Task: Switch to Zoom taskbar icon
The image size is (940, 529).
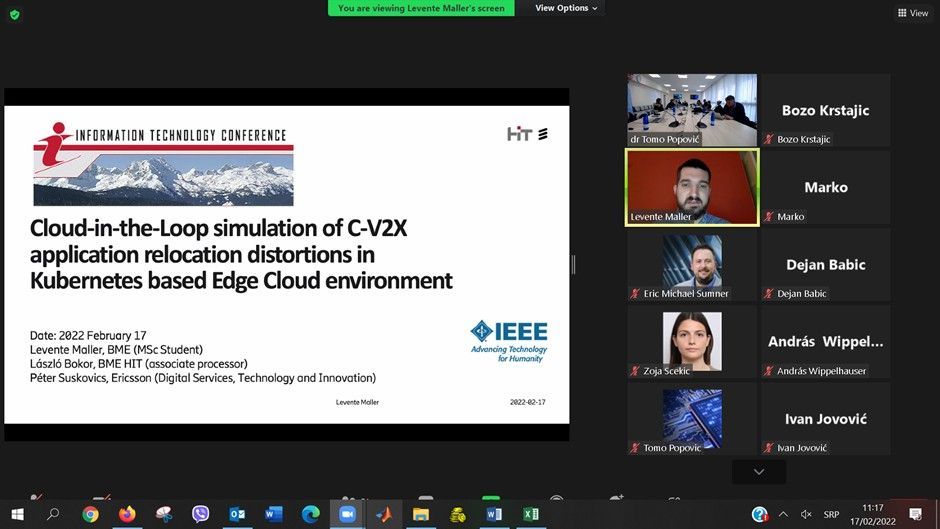Action: pyautogui.click(x=347, y=514)
